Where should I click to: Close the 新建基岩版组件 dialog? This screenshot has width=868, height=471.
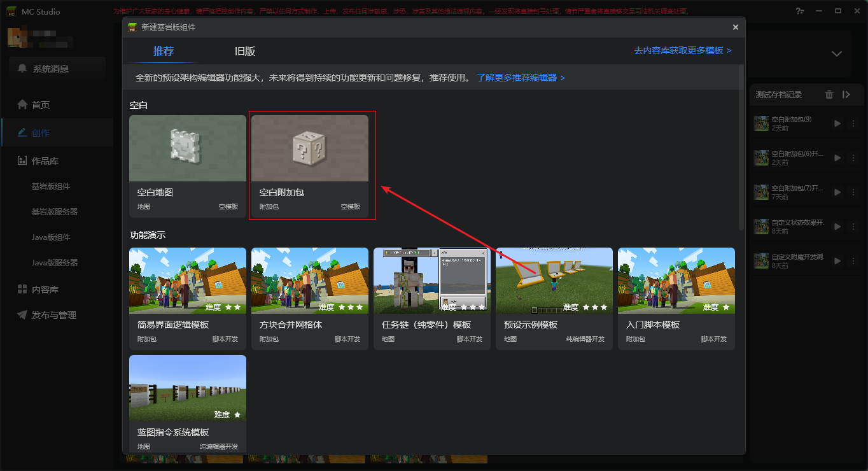[736, 27]
